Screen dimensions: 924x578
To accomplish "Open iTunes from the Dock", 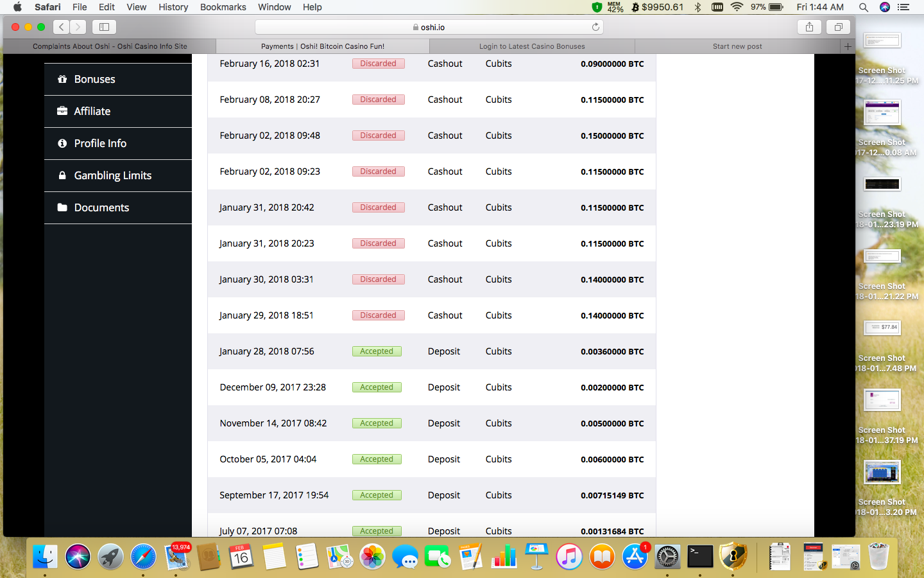I will 569,557.
